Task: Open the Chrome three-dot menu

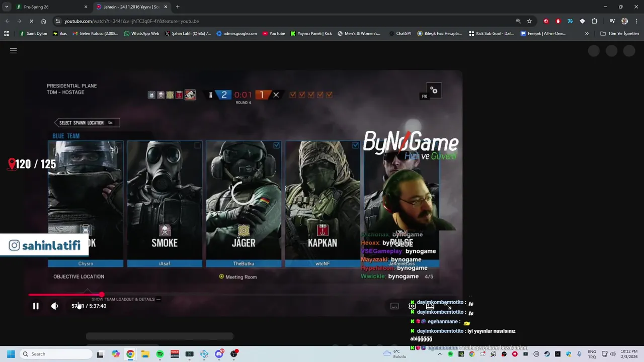Action: coord(636,21)
